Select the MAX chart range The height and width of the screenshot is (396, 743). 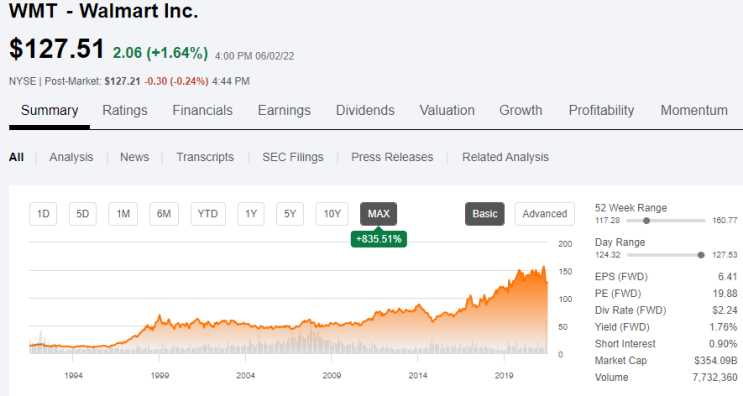(x=379, y=214)
